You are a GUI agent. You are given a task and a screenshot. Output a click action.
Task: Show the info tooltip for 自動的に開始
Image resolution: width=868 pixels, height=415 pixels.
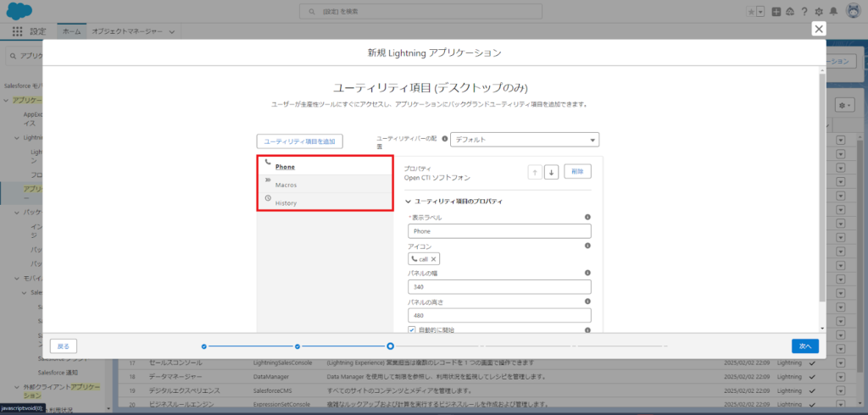click(588, 329)
